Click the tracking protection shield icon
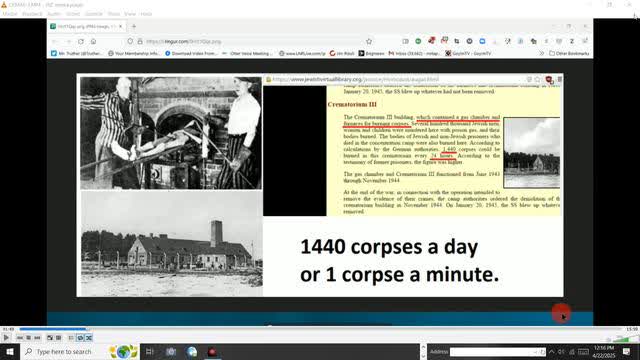Image resolution: width=640 pixels, height=360 pixels. coord(130,41)
